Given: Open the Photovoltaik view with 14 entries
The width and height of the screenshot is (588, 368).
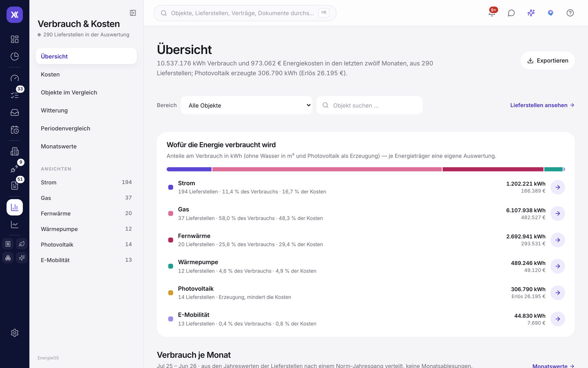Looking at the screenshot, I should coord(86,244).
